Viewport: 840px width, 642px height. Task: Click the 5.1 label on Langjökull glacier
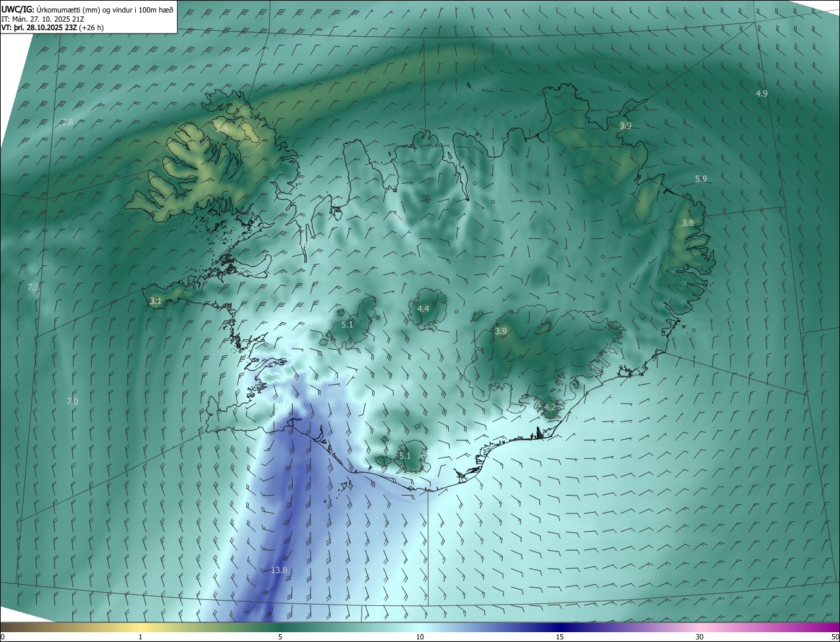click(347, 324)
